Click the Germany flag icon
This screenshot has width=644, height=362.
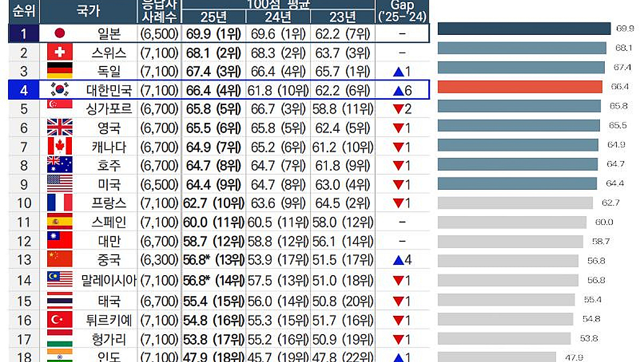pyautogui.click(x=60, y=71)
